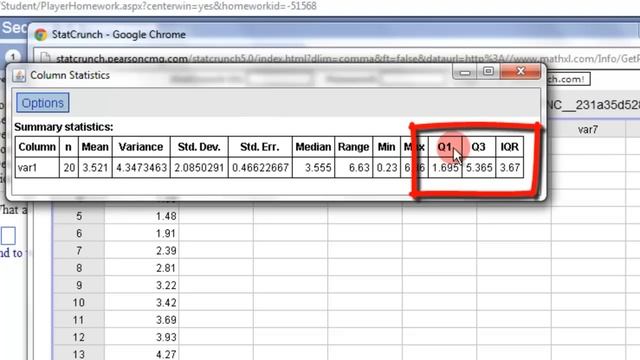Screen dimensions: 640x360
Task: Select the Q3 header cell
Action: [x=478, y=147]
